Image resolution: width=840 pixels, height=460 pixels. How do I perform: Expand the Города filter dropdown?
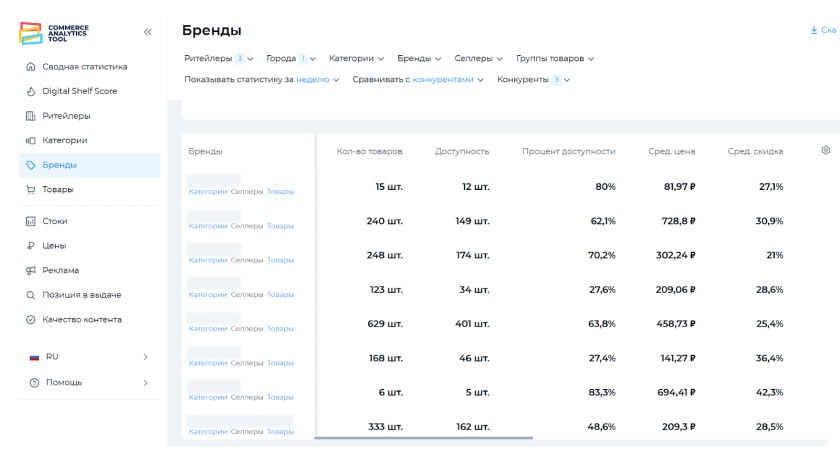(291, 58)
